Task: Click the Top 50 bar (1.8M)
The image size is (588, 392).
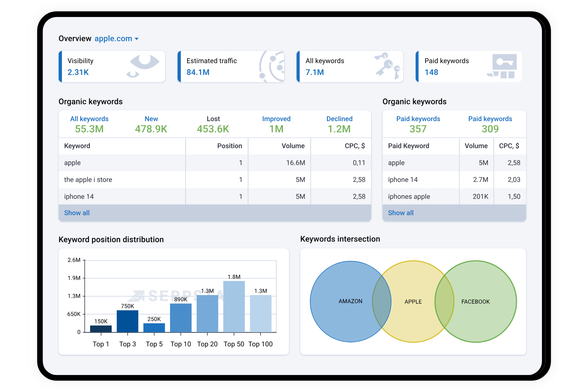Action: click(234, 307)
